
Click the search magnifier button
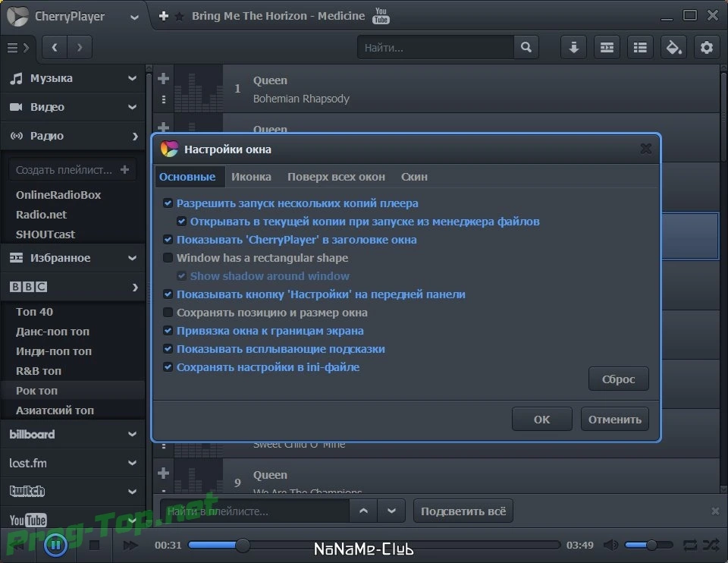pyautogui.click(x=526, y=47)
